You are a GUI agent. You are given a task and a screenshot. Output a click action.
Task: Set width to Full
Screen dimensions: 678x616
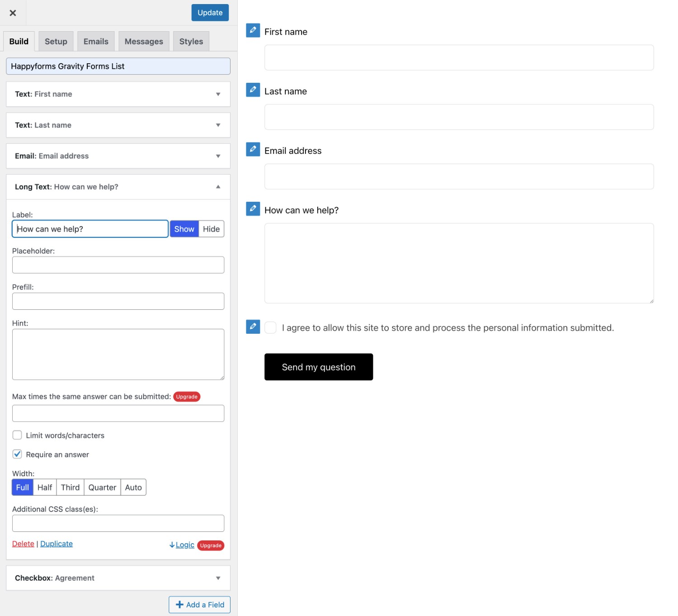tap(23, 488)
